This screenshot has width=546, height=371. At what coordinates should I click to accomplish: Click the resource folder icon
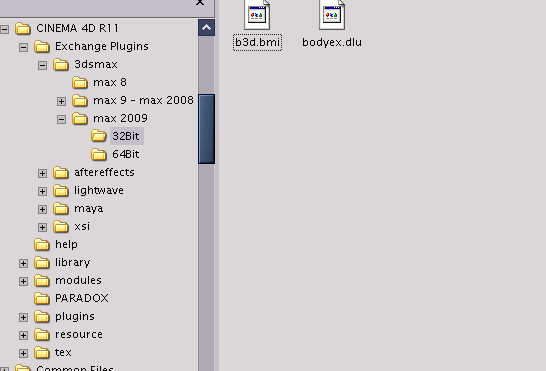point(42,335)
